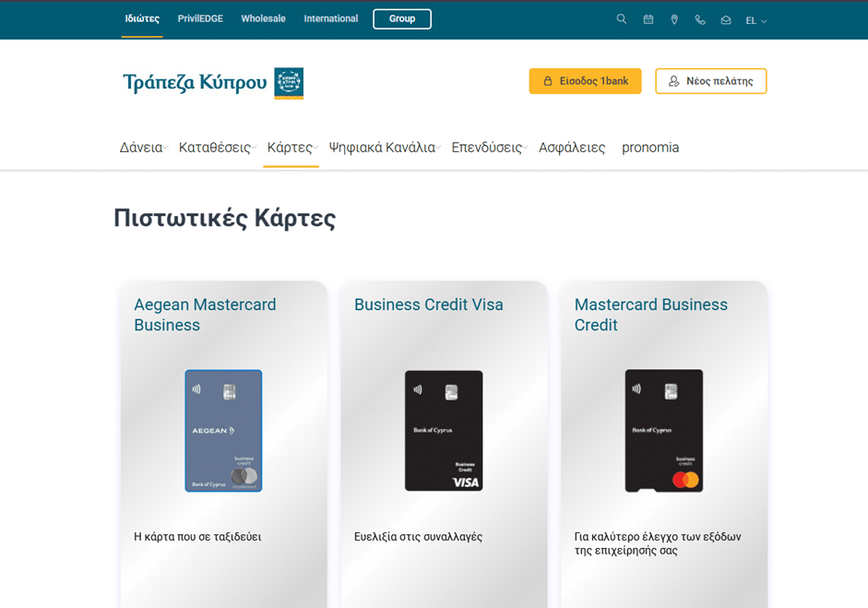Log in via Είσοδος 1bank button
Image resolution: width=868 pixels, height=608 pixels.
(x=585, y=81)
